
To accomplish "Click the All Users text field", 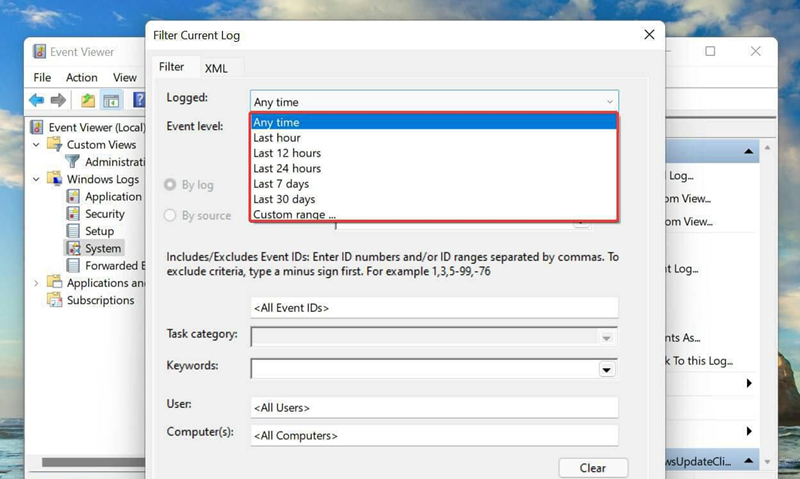I will (x=434, y=408).
